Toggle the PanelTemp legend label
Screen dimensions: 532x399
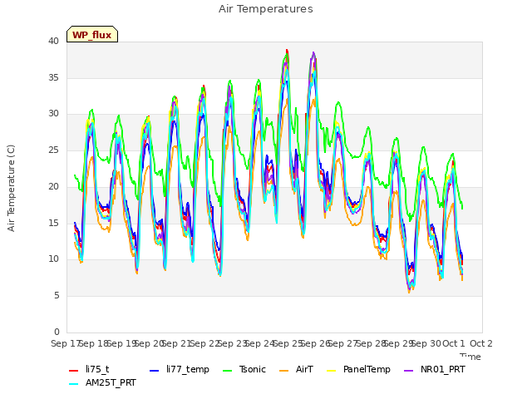coord(367,369)
